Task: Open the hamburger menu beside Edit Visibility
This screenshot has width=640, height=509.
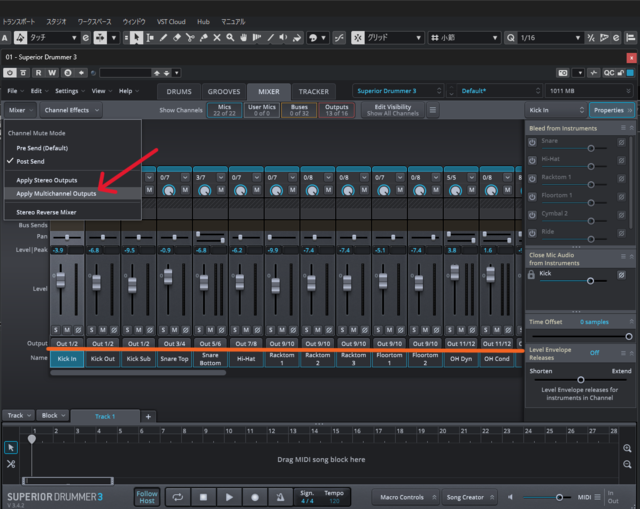Action: [432, 110]
